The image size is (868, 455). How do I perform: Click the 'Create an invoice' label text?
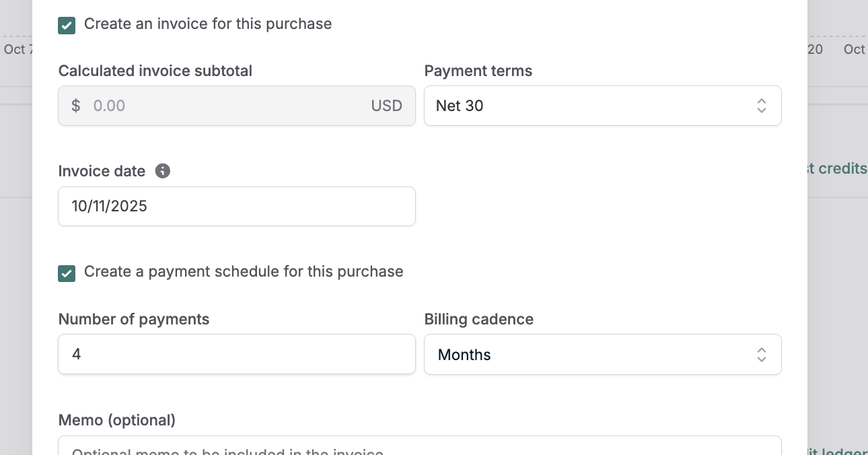[x=208, y=24]
